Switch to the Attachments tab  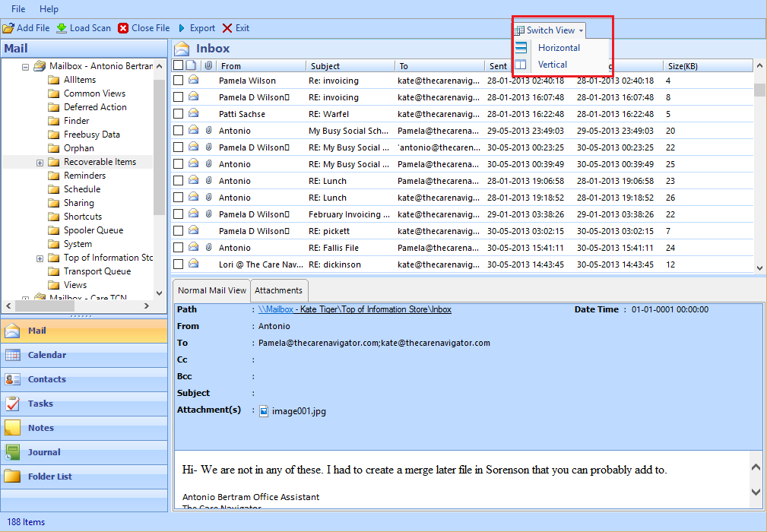pyautogui.click(x=279, y=290)
